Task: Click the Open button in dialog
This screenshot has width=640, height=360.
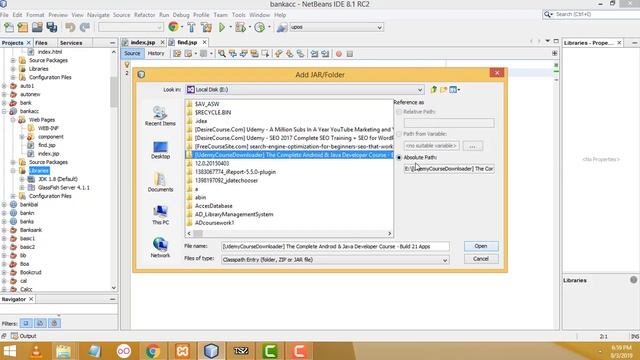Action: click(x=481, y=246)
